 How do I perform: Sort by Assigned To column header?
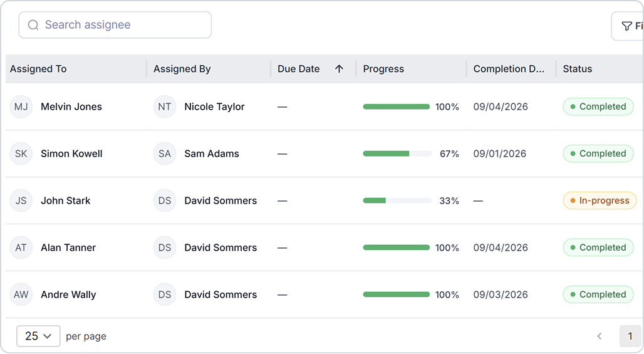[38, 69]
